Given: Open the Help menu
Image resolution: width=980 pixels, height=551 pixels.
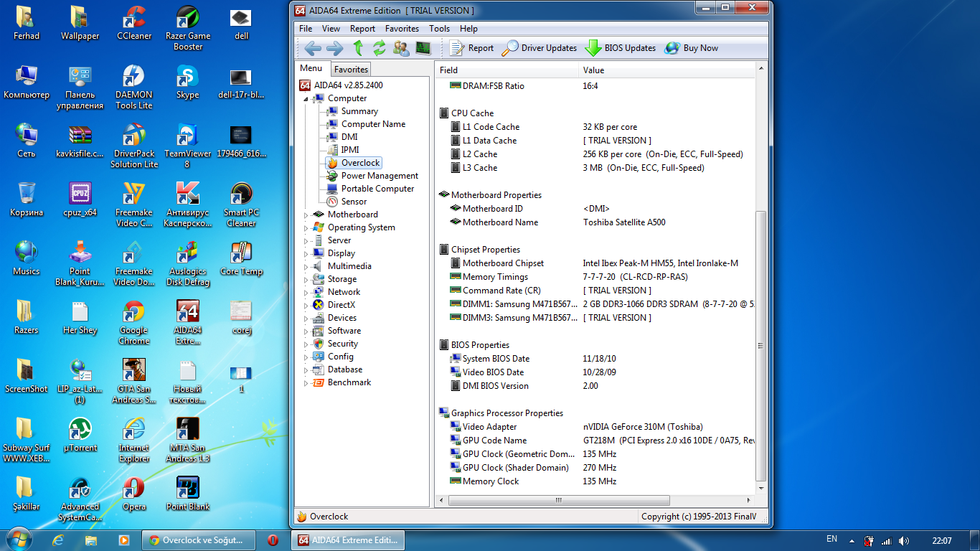Looking at the screenshot, I should pos(468,29).
